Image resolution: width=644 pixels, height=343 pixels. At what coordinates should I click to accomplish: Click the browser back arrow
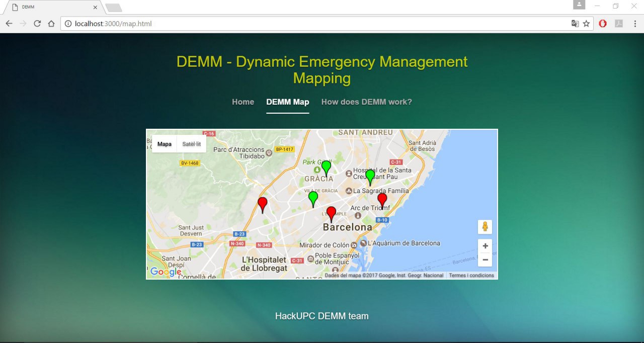[x=9, y=24]
